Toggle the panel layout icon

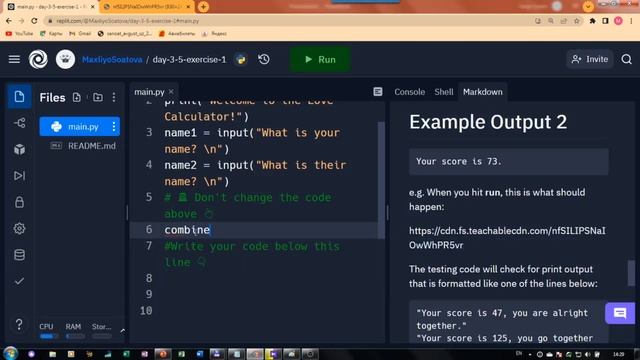pyautogui.click(x=378, y=92)
